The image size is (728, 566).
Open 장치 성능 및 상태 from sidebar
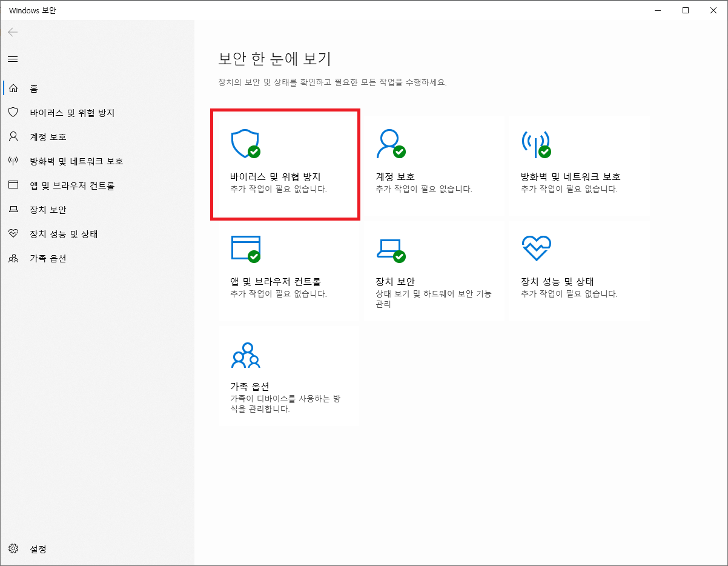coord(97,234)
